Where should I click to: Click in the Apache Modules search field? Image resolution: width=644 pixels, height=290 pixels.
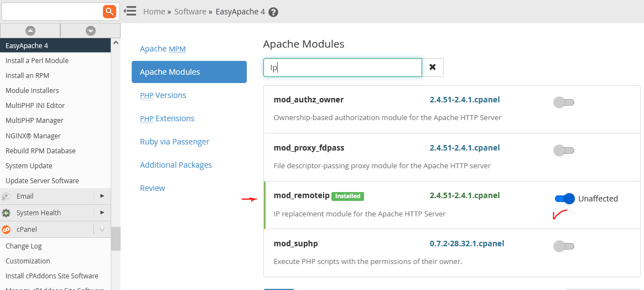click(342, 68)
